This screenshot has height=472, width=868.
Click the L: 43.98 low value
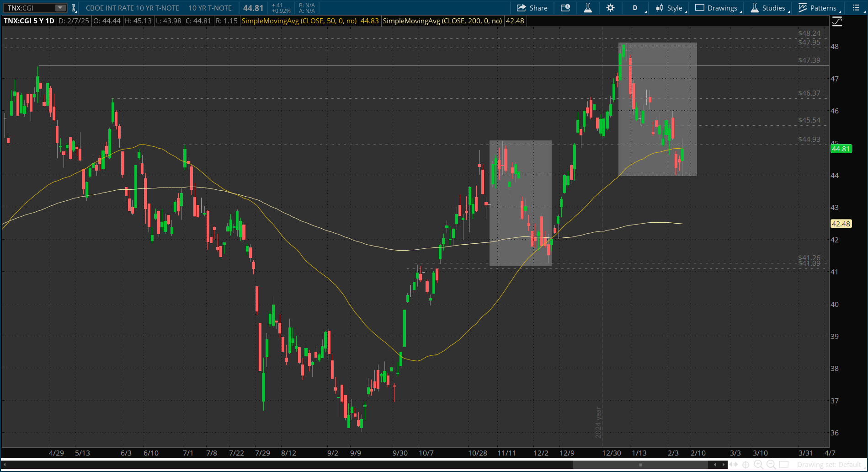click(x=169, y=21)
